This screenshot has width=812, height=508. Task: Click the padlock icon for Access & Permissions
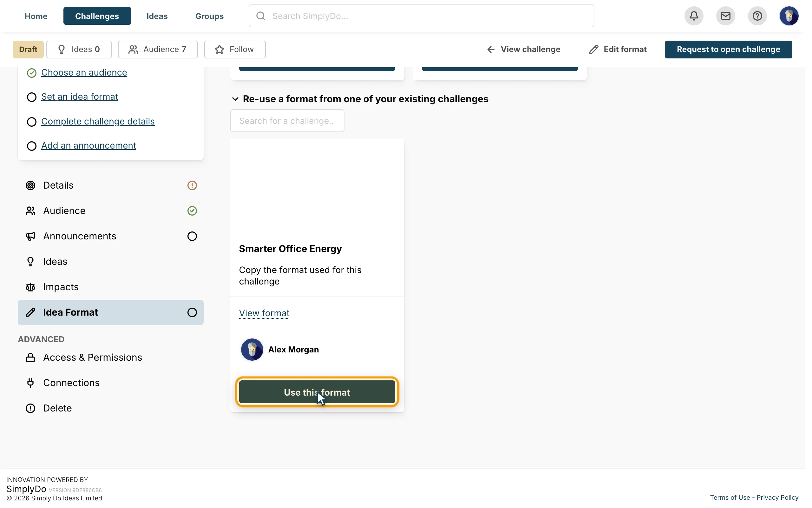[x=30, y=358]
